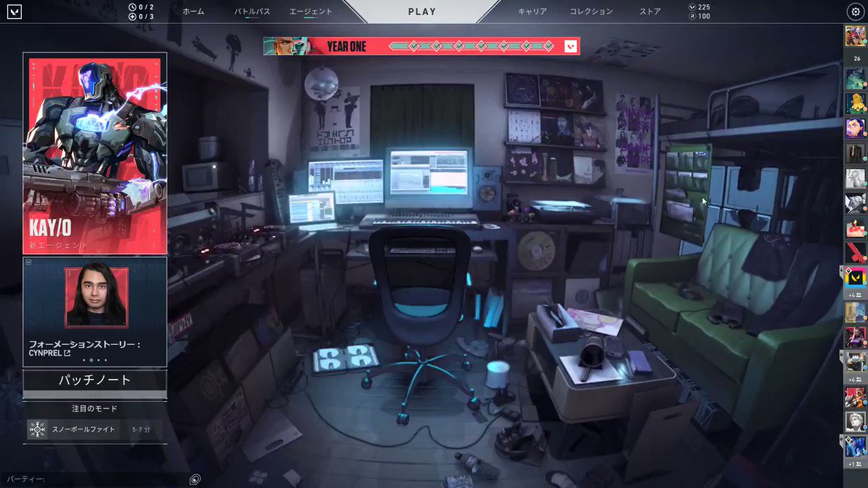
Task: Click the 5-7 分 duration text
Action: [x=142, y=429]
